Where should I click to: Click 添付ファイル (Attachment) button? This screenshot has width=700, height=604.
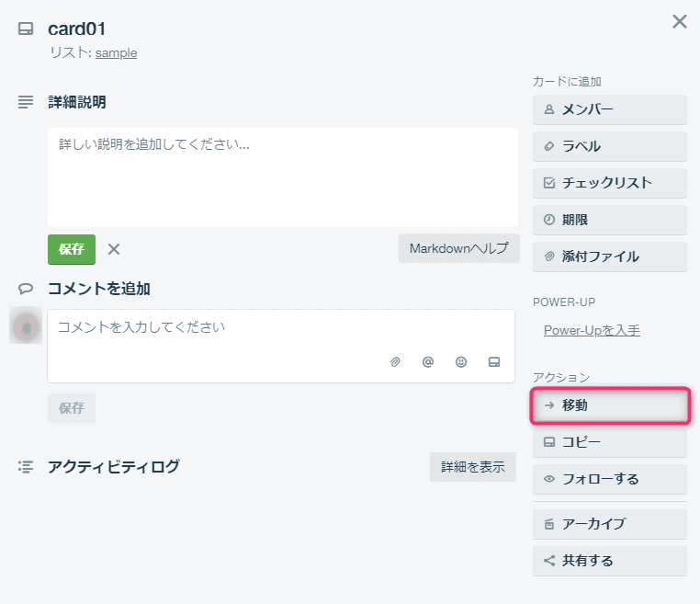(609, 256)
